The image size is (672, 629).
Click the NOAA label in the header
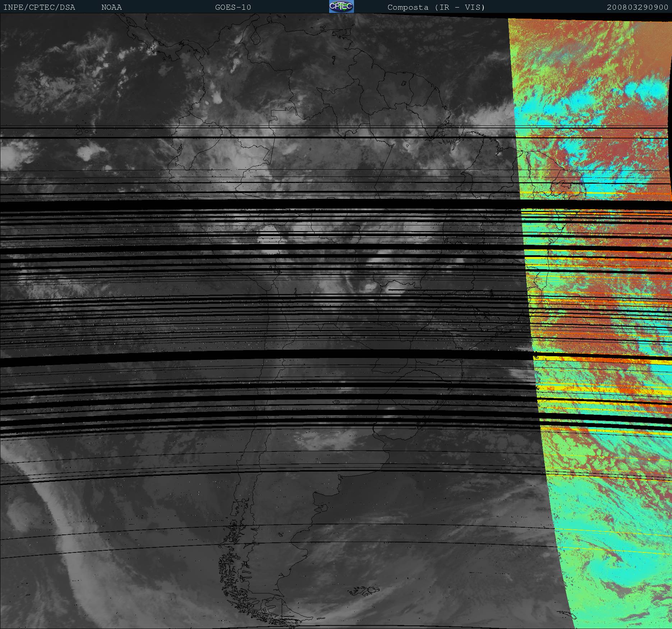tap(111, 7)
